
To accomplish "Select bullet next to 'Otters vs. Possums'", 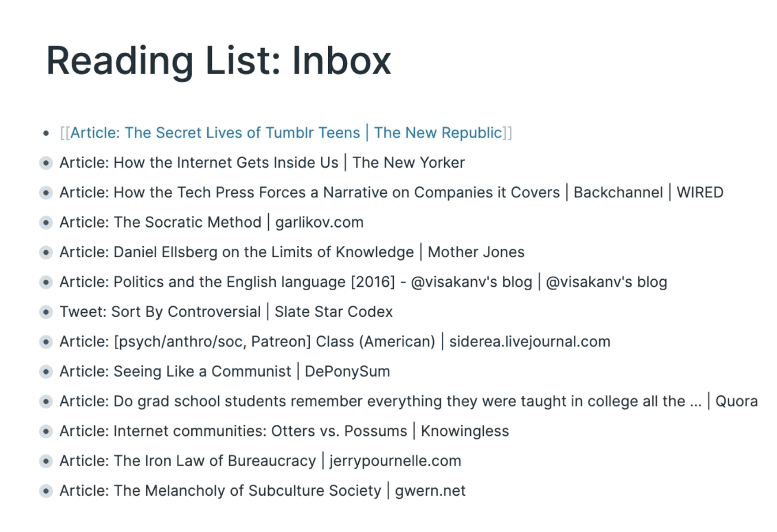I will 46,431.
